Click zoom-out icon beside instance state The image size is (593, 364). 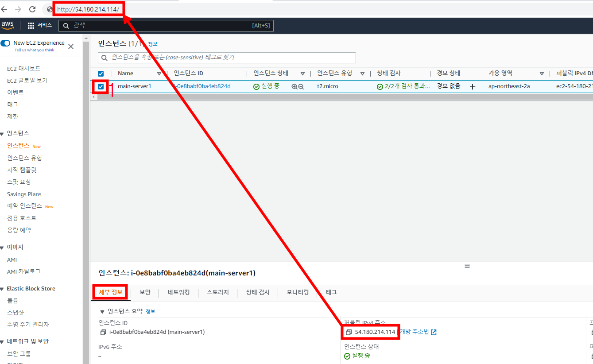[301, 86]
